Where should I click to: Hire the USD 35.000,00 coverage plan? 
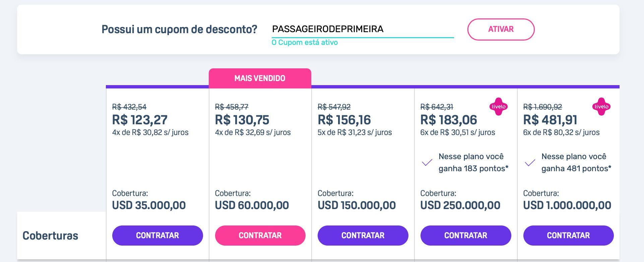coord(157,236)
